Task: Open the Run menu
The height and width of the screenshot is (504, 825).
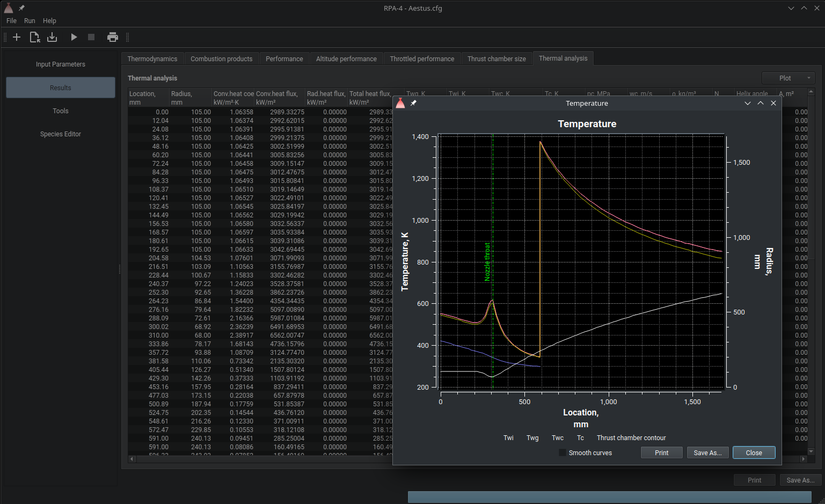Action: click(x=30, y=21)
